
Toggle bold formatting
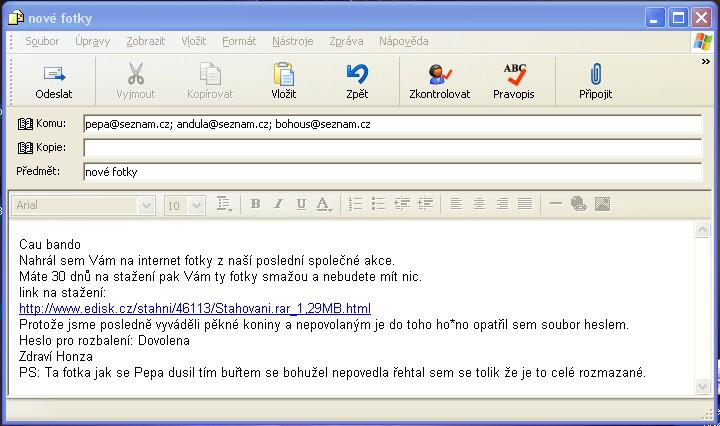pos(255,204)
